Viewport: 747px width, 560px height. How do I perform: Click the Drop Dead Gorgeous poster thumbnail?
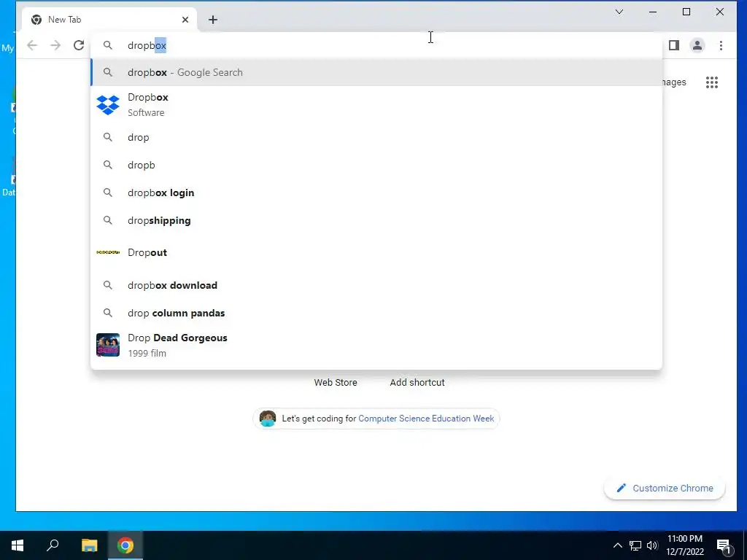click(108, 345)
